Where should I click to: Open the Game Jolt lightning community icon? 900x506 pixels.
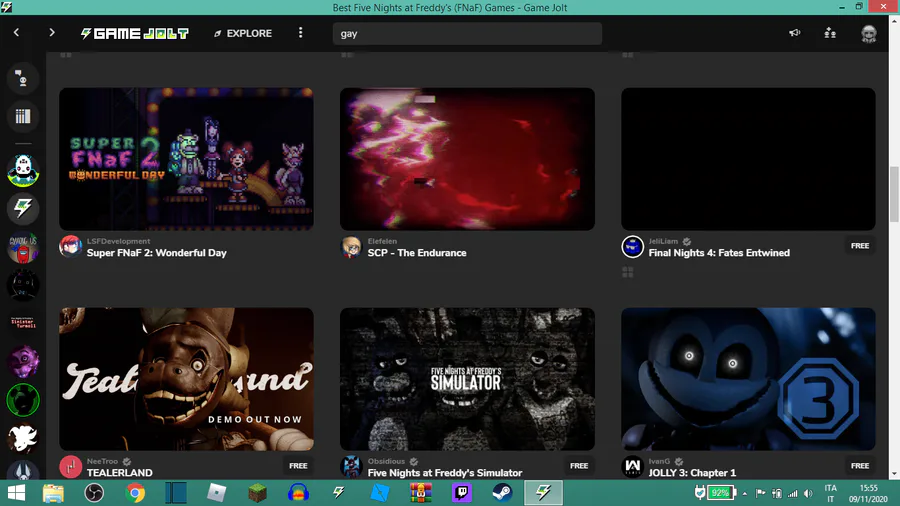pyautogui.click(x=23, y=208)
